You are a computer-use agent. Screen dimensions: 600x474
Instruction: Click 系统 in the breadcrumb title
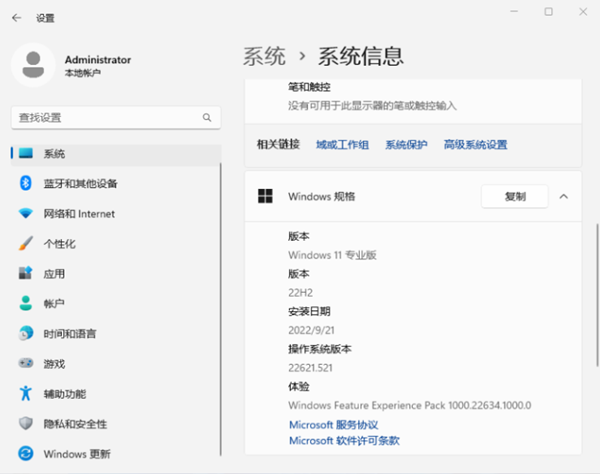(x=264, y=56)
